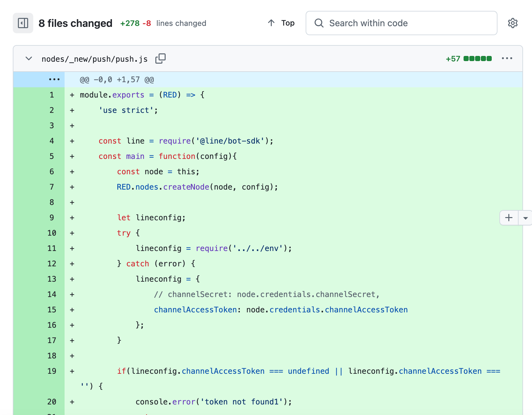The image size is (532, 415).
Task: Click the commented channelSecret line
Action: click(x=267, y=294)
